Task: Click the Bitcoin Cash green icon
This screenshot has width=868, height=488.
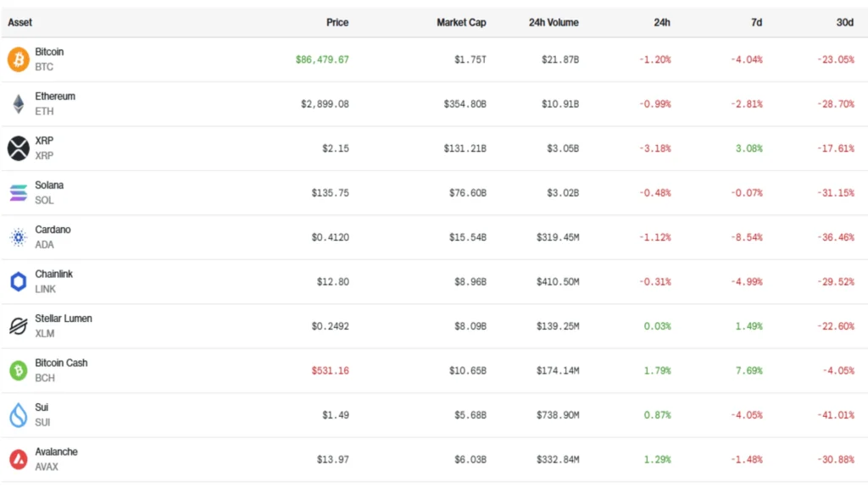Action: [x=18, y=370]
